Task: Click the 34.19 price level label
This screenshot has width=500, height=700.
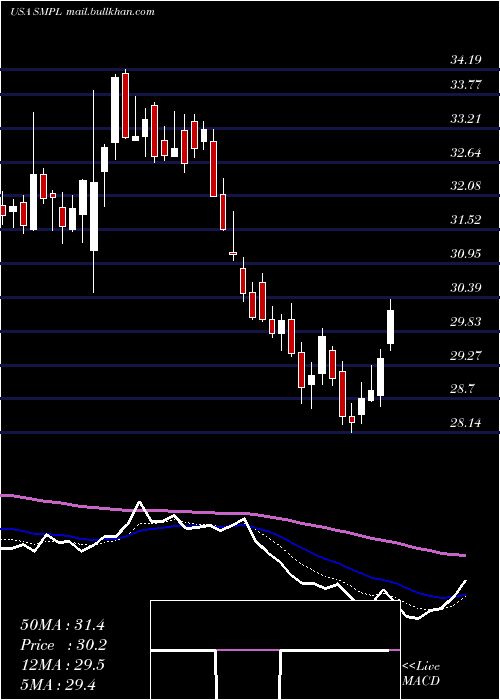Action: pos(466,59)
